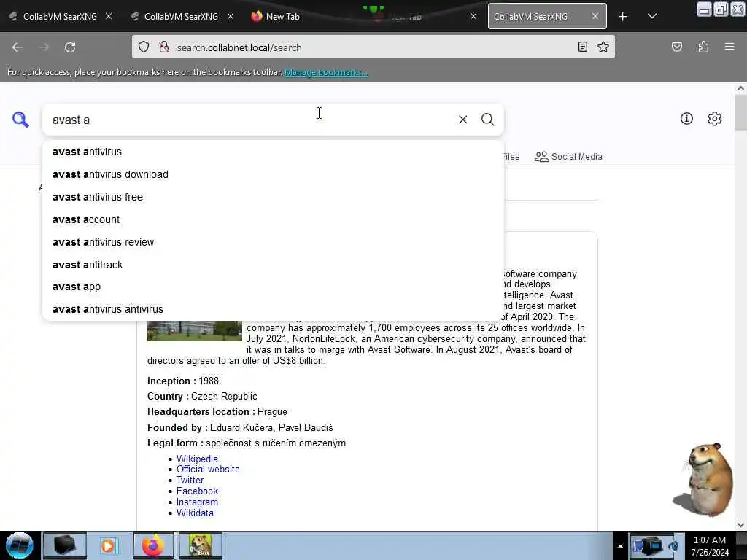Screen dimensions: 747x560
Task: Submit search with the magnifier button
Action: tap(487, 120)
